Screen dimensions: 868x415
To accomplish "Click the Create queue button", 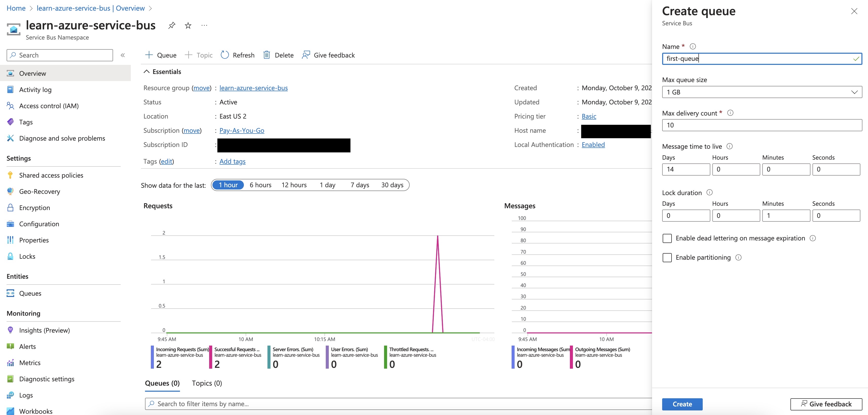I will coord(682,404).
